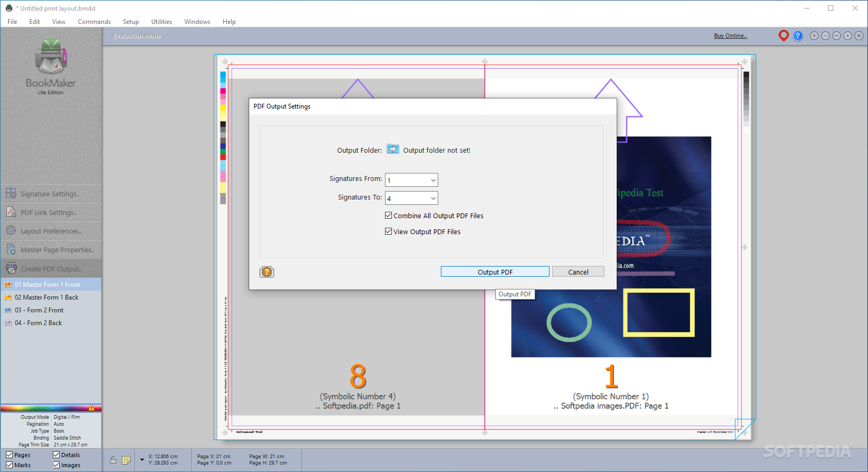The image size is (868, 472).
Task: Click the Layout Preferences gear icon
Action: (11, 230)
